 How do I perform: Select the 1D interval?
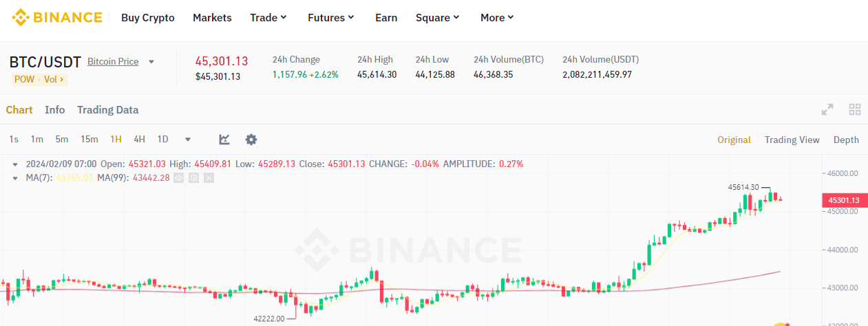(x=163, y=140)
